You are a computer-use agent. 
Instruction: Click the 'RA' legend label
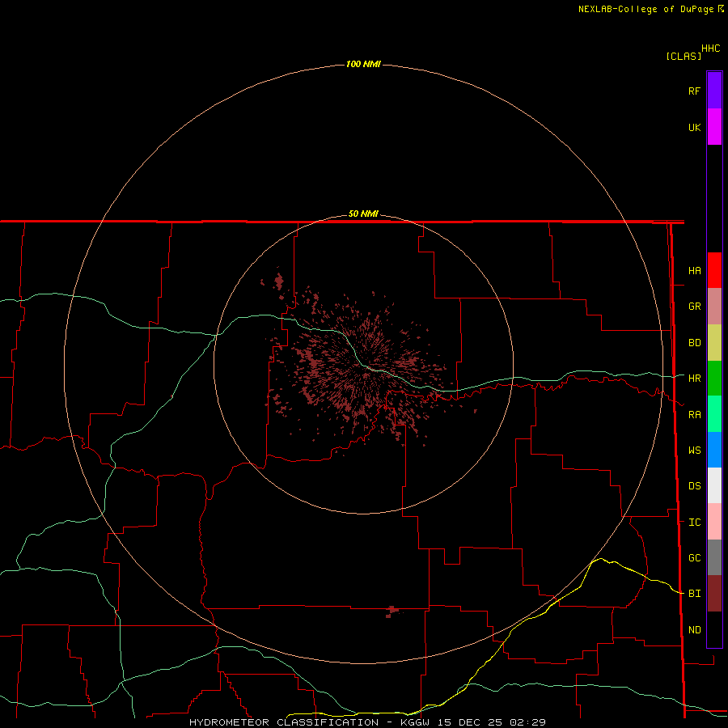695,415
